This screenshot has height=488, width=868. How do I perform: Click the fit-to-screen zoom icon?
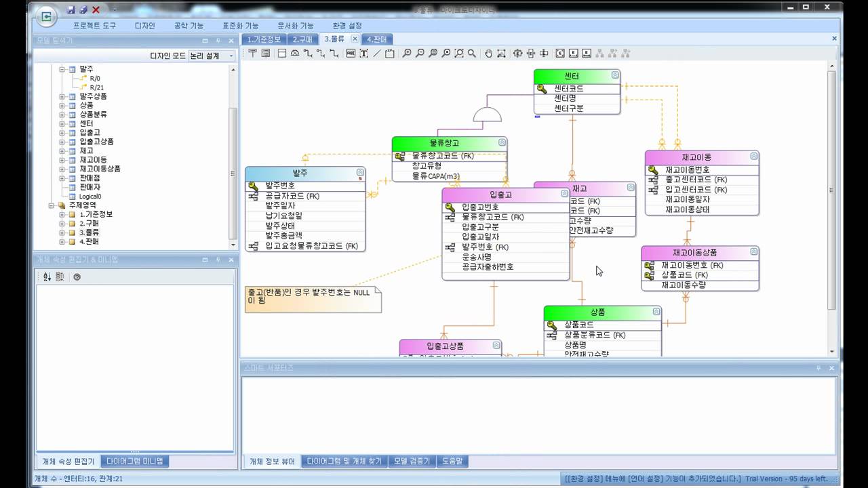(x=459, y=53)
